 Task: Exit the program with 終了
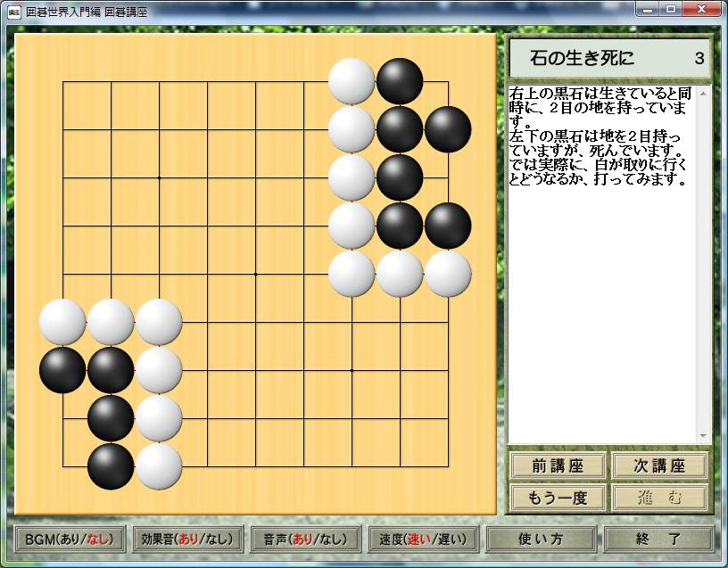(x=658, y=539)
